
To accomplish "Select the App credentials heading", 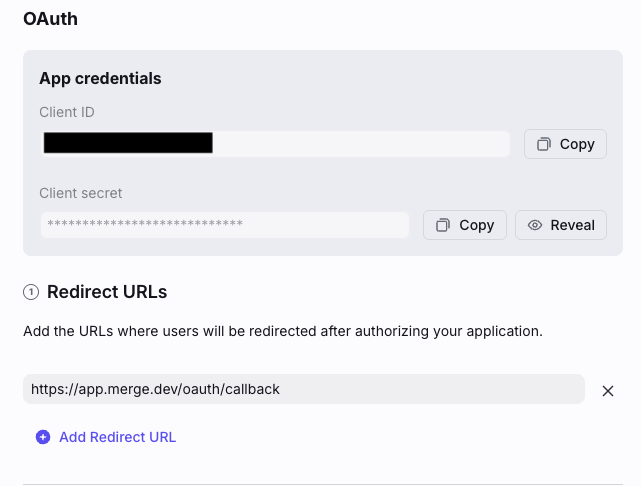I will pyautogui.click(x=100, y=78).
